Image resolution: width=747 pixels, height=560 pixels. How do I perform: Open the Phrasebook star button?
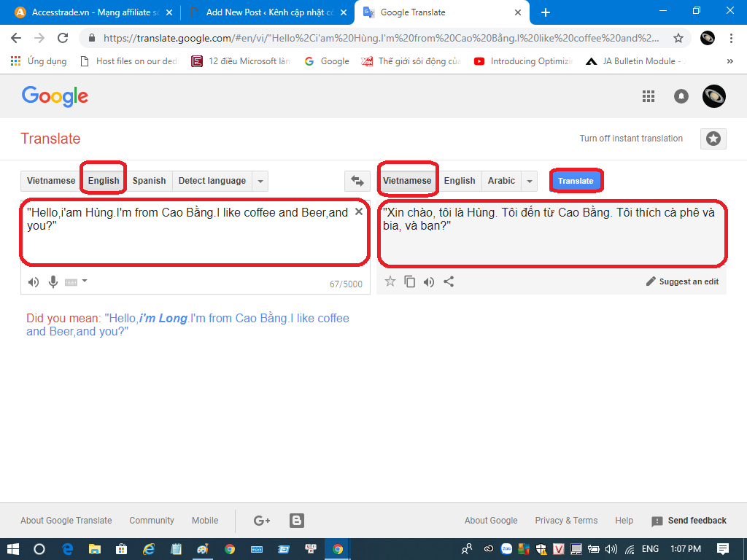713,139
